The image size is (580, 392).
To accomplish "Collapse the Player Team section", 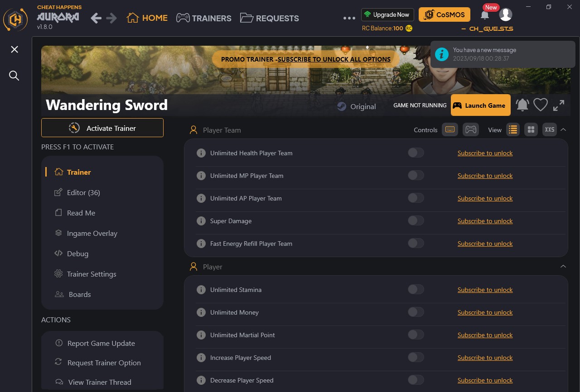I will [563, 129].
